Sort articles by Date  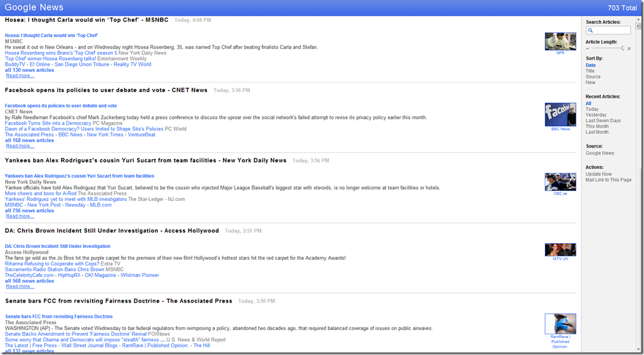[x=591, y=65]
